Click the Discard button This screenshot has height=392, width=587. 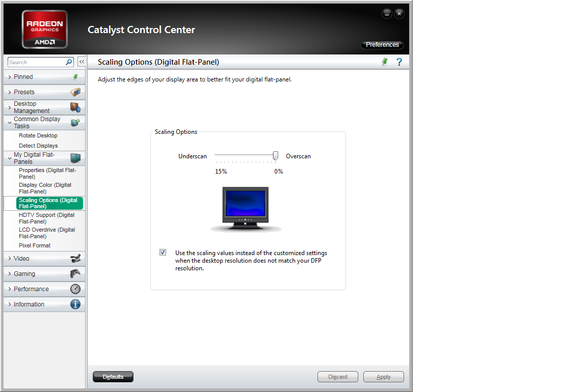(338, 377)
